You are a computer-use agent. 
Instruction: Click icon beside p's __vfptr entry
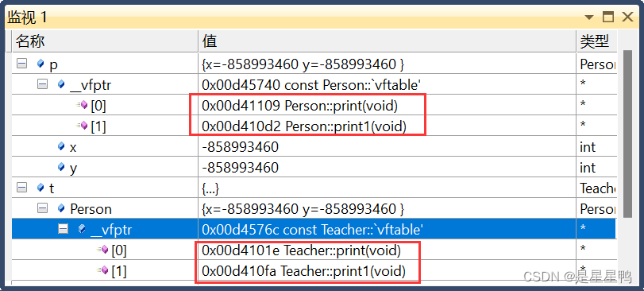(x=61, y=84)
